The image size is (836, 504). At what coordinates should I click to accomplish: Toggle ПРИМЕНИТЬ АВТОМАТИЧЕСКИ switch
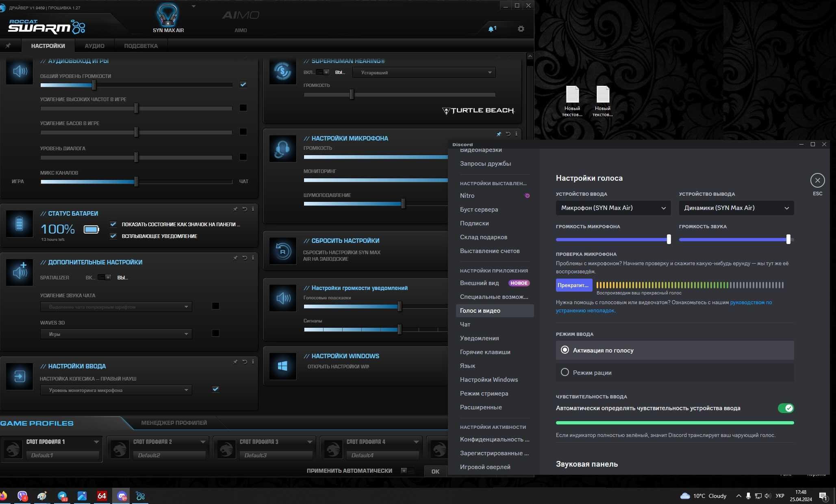pyautogui.click(x=407, y=471)
